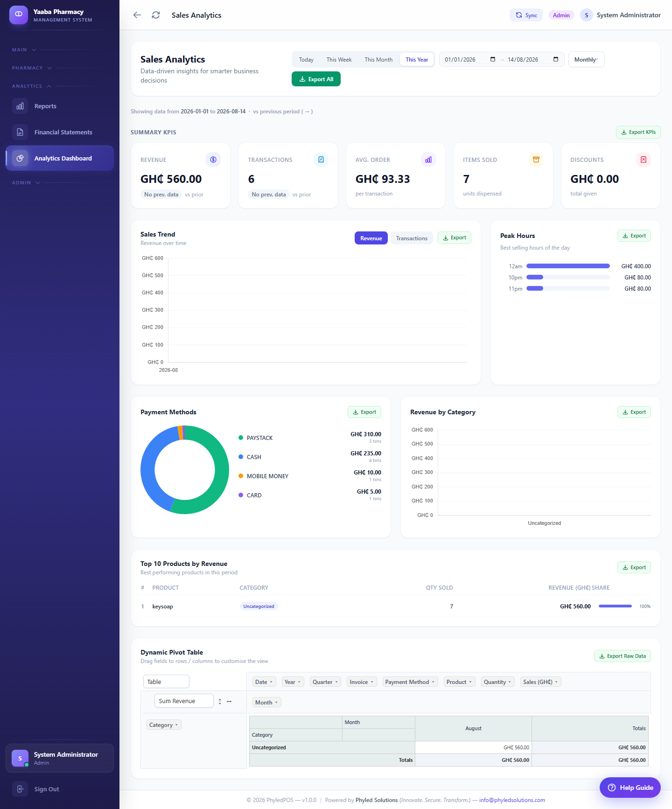Image resolution: width=672 pixels, height=809 pixels.
Task: Open the pivot Table renderer dropdown
Action: (x=166, y=682)
